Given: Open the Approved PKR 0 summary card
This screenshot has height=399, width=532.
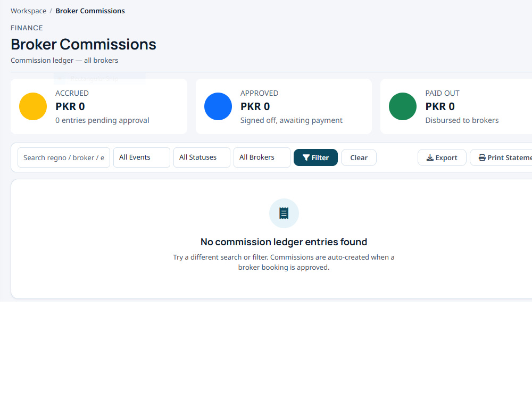Looking at the screenshot, I should [x=284, y=106].
